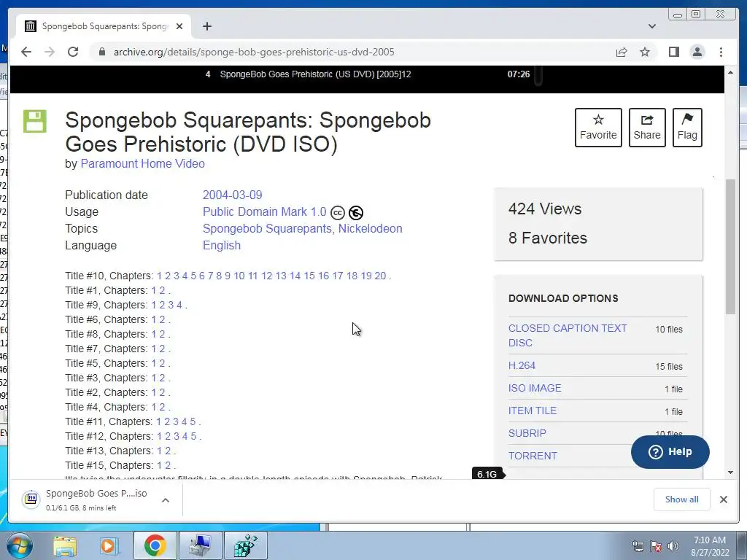Click the volume speaker tray icon
Image resolution: width=747 pixels, height=560 pixels.
coord(673,546)
